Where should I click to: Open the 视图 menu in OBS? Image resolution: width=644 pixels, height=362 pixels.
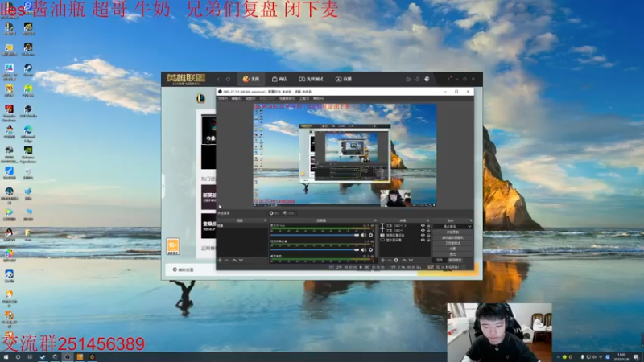pyautogui.click(x=250, y=98)
